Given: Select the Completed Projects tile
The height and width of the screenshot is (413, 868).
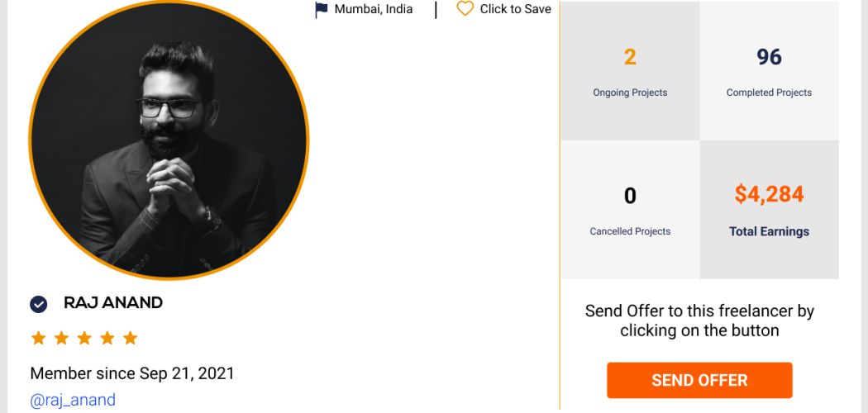Looking at the screenshot, I should (x=769, y=71).
